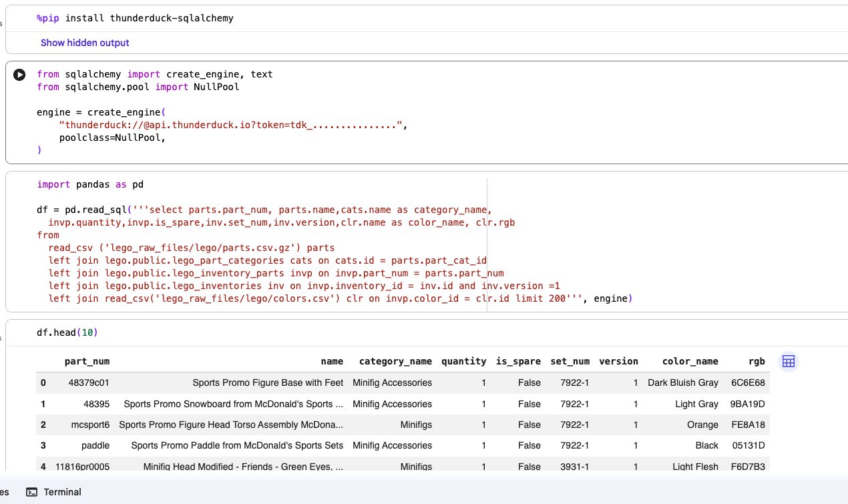Click rgb value 6C6E68

click(x=748, y=383)
